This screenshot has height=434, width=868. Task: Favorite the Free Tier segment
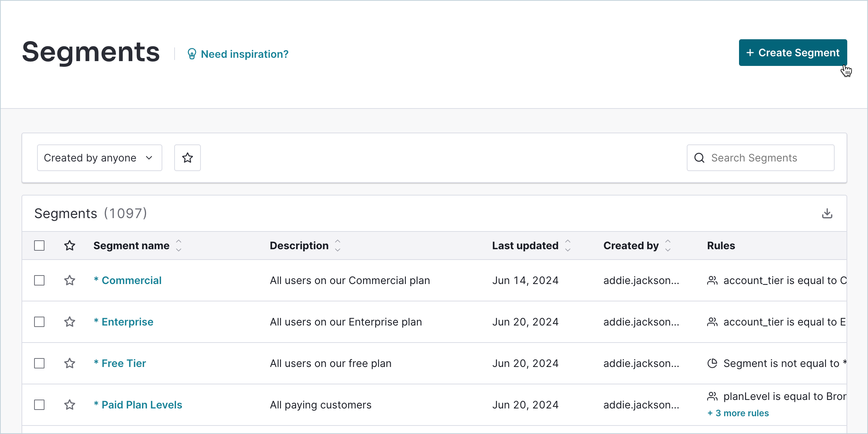tap(70, 363)
